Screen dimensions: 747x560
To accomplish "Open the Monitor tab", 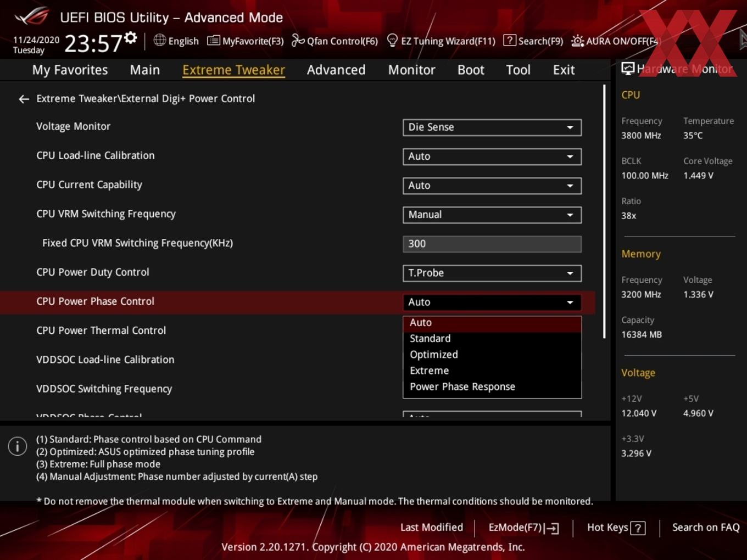I will click(x=411, y=70).
